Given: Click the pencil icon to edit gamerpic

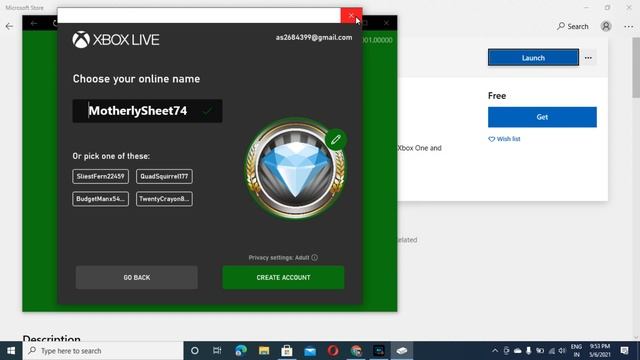Looking at the screenshot, I should click(x=336, y=140).
